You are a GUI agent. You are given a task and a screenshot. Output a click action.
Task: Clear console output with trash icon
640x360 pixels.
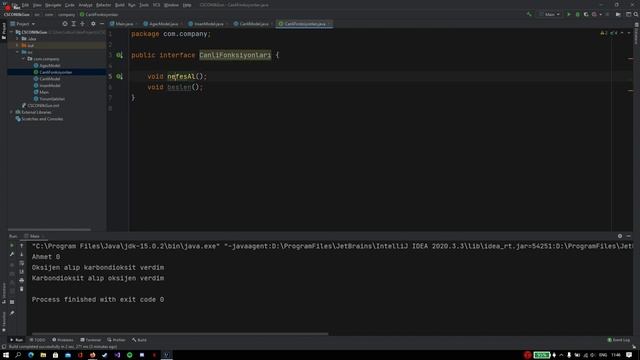tap(22, 289)
